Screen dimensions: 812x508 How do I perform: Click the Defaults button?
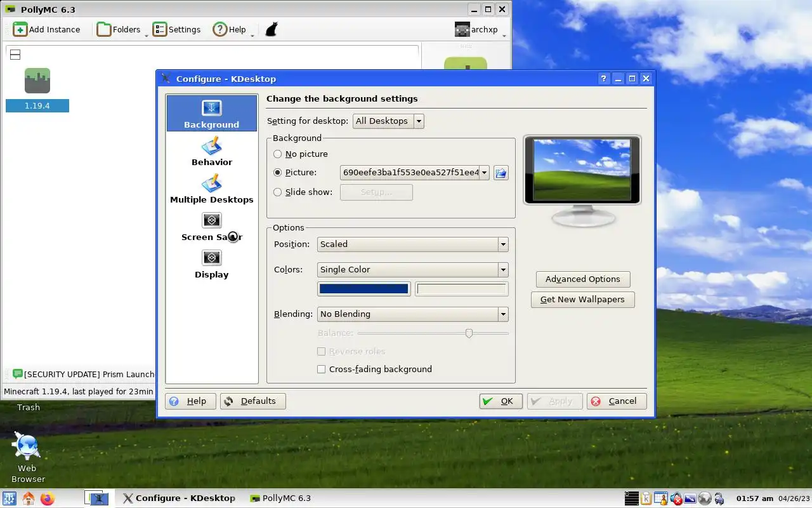pyautogui.click(x=252, y=401)
